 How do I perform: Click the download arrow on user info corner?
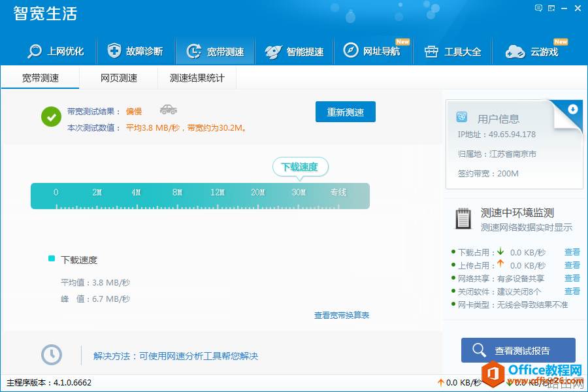click(x=572, y=109)
